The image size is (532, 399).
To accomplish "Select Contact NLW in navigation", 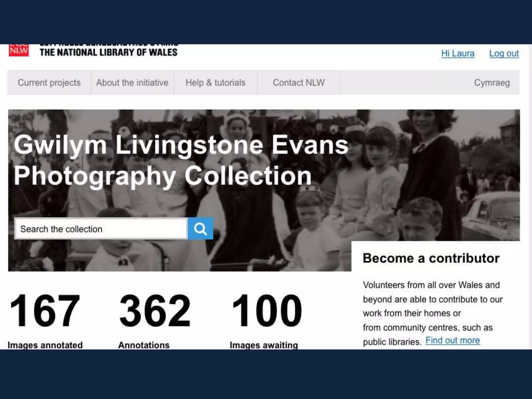I will 299,83.
